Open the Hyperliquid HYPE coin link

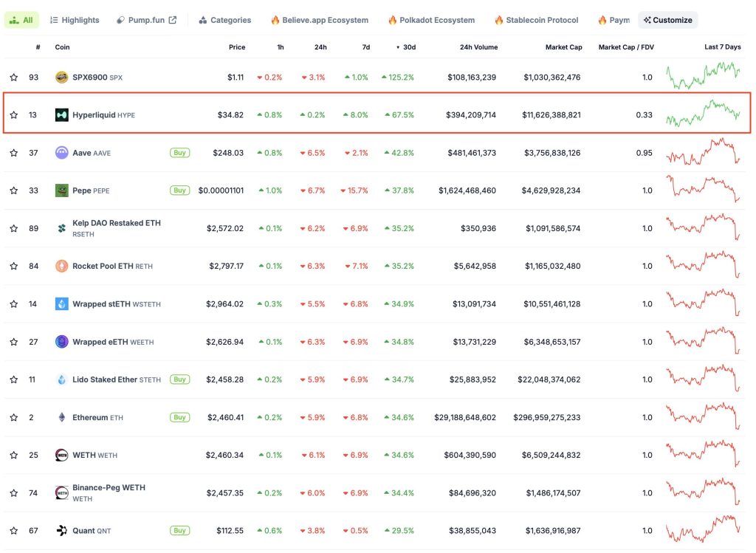pos(103,114)
